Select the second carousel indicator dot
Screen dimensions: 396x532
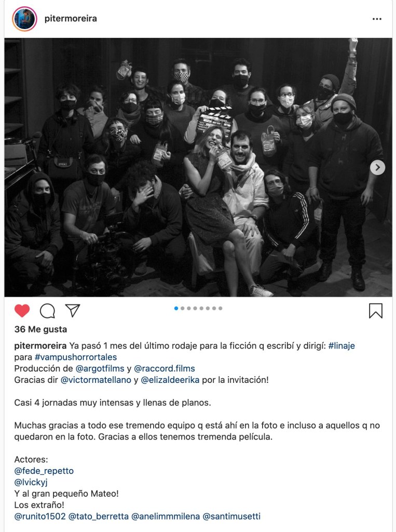tap(183, 309)
